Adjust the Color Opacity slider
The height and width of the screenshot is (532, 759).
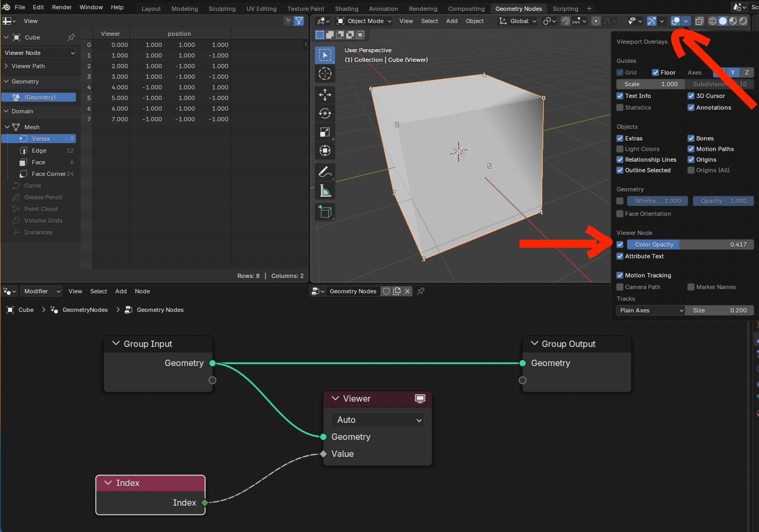690,244
